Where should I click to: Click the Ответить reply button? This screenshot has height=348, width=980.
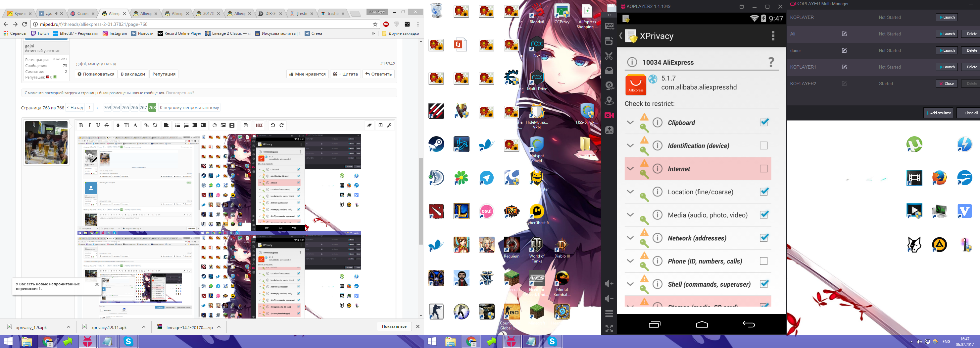click(x=378, y=74)
